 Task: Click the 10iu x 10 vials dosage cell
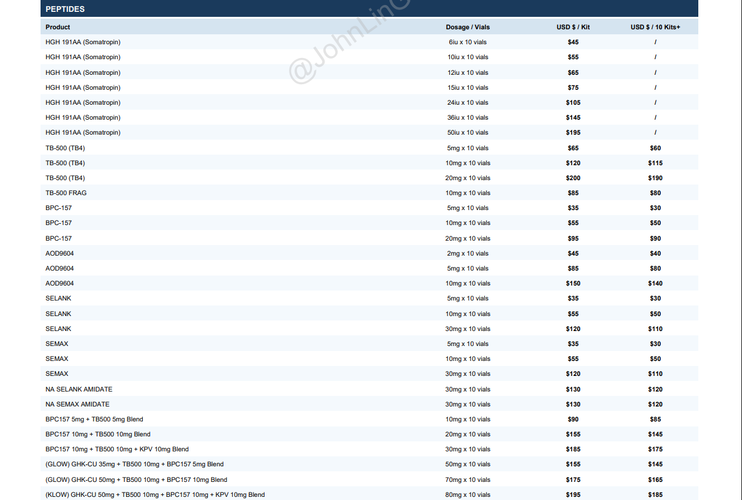(468, 57)
